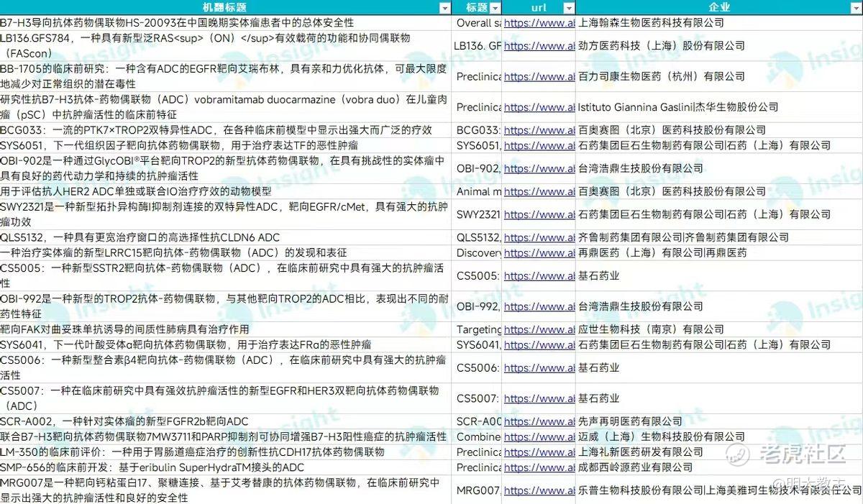The width and height of the screenshot is (863, 504).
Task: Select the 标题 cell 'Combine'
Action: (x=478, y=437)
